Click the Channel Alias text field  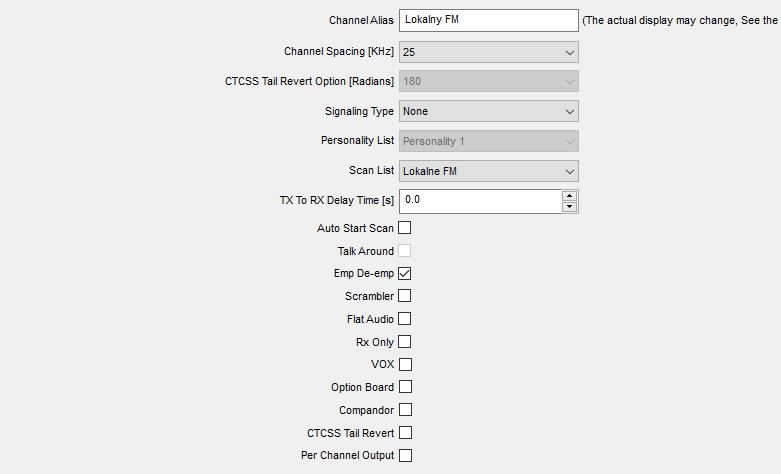489,20
